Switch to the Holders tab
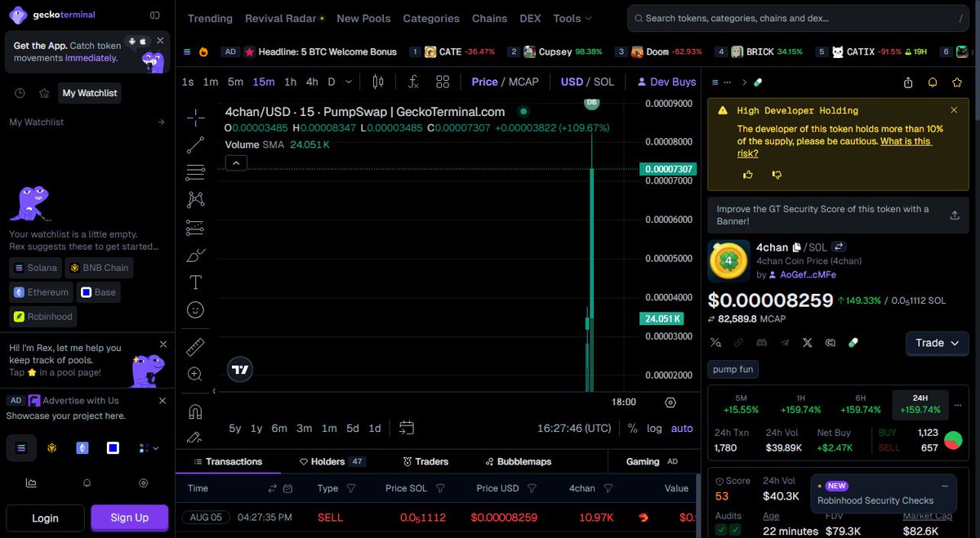This screenshot has height=538, width=980. (332, 461)
